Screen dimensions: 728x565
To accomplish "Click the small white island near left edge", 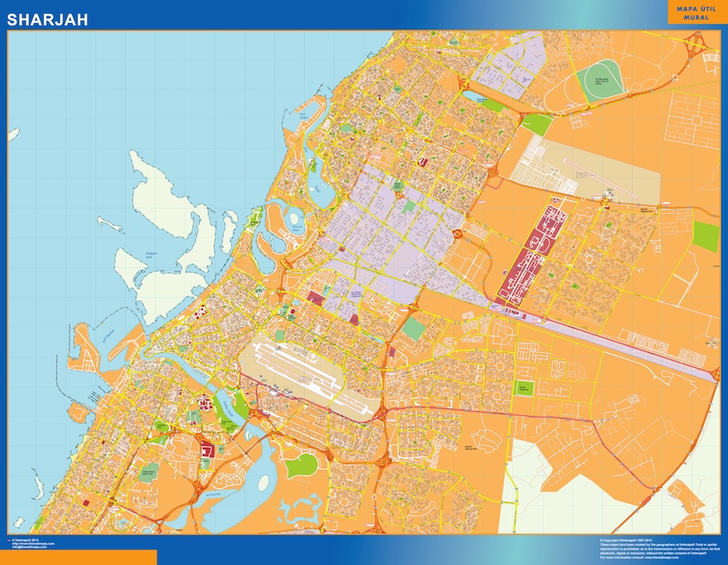I will [x=14, y=134].
